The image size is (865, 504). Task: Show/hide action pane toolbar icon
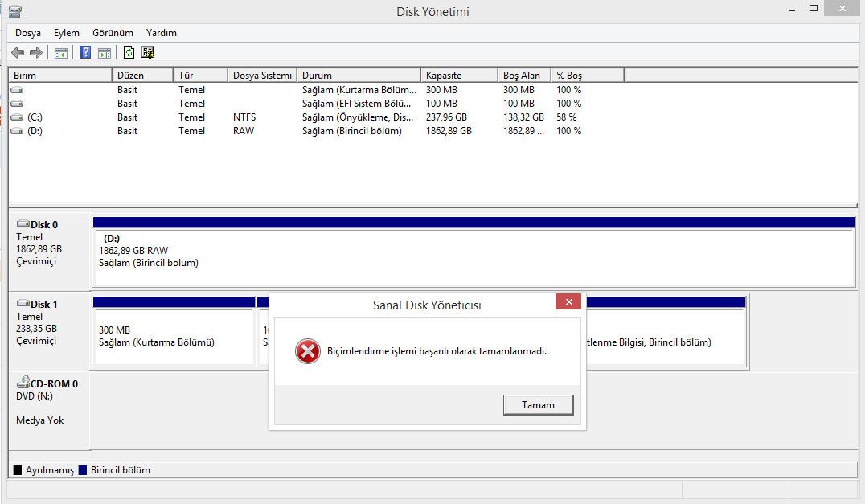105,53
